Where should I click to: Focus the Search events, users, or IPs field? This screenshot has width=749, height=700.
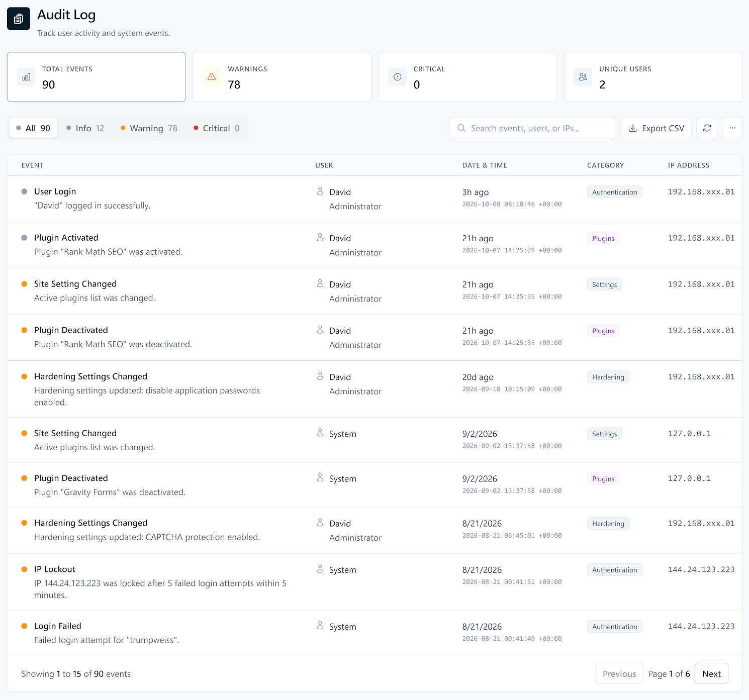click(533, 128)
